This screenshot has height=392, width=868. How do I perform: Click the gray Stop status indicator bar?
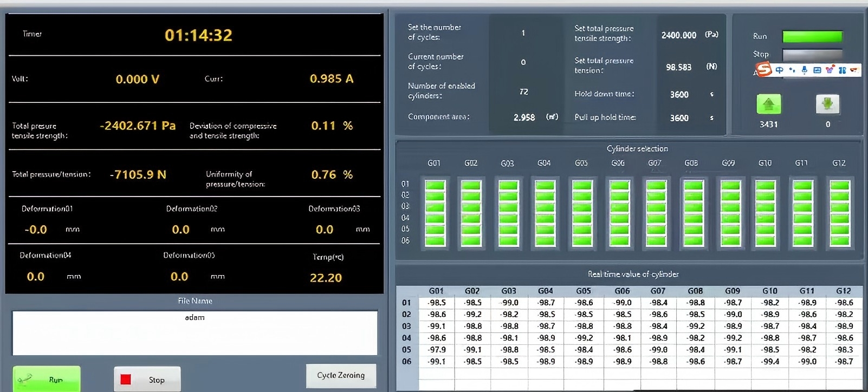812,54
